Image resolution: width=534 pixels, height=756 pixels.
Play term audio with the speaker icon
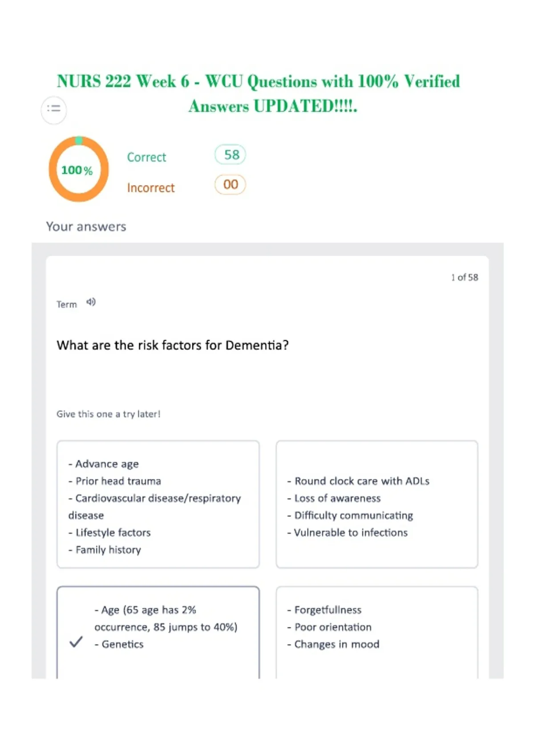pos(91,302)
